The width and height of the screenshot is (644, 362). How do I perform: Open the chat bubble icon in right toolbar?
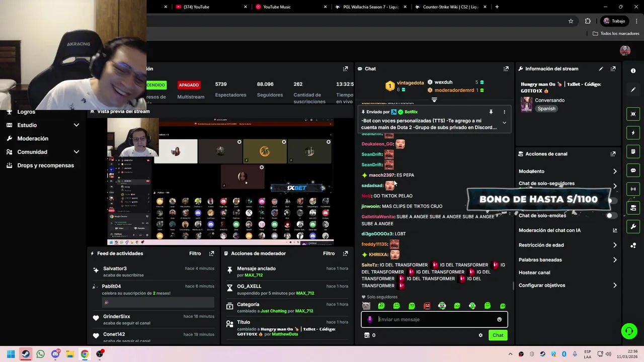coord(633,170)
